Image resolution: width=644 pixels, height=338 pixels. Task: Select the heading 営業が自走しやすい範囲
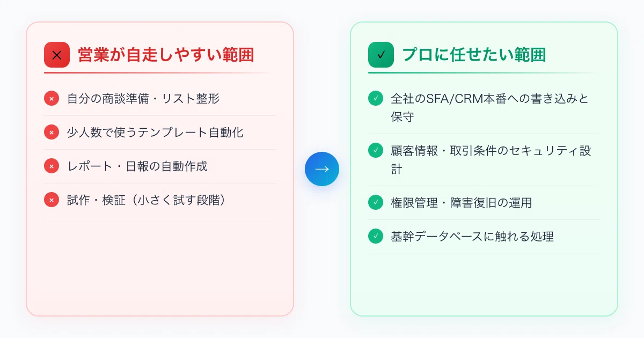click(x=166, y=55)
